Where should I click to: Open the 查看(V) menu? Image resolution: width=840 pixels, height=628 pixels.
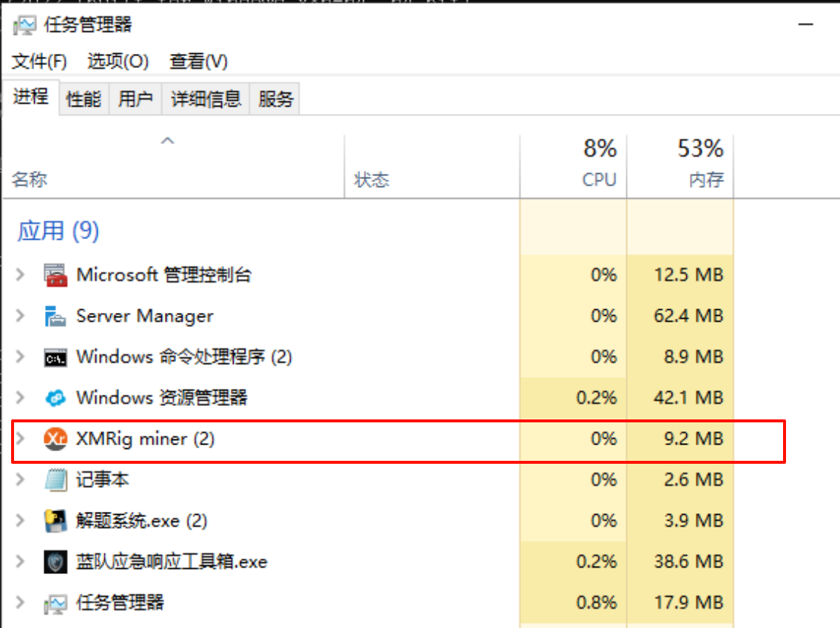pos(199,61)
